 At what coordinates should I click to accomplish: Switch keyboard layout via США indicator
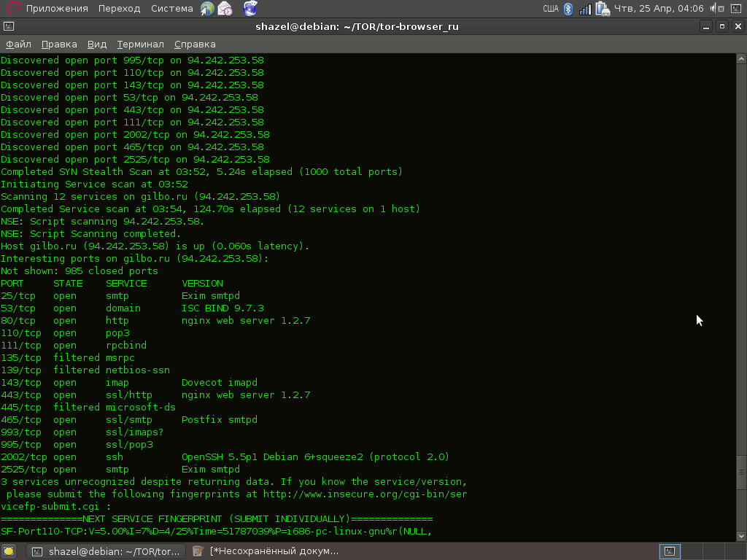click(550, 9)
